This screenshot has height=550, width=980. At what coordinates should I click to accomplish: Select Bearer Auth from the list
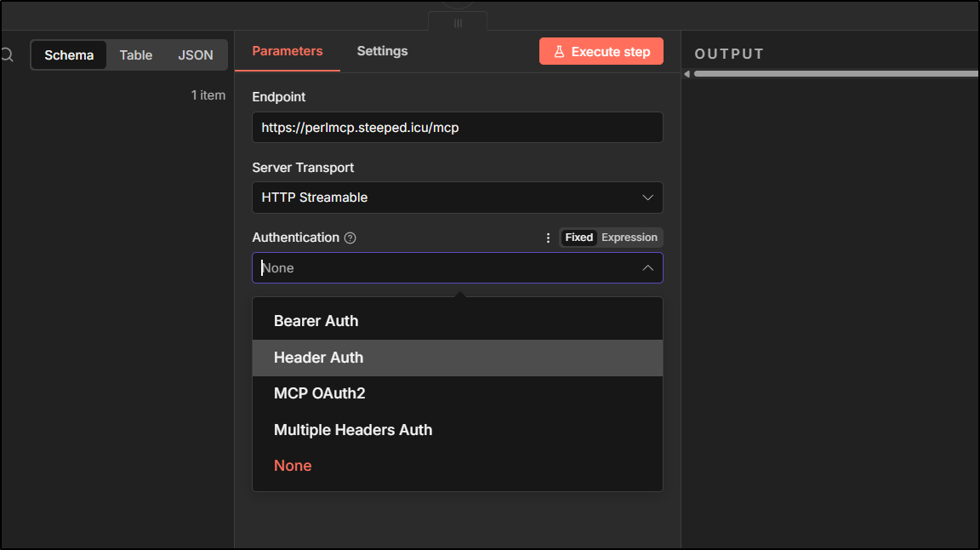316,321
